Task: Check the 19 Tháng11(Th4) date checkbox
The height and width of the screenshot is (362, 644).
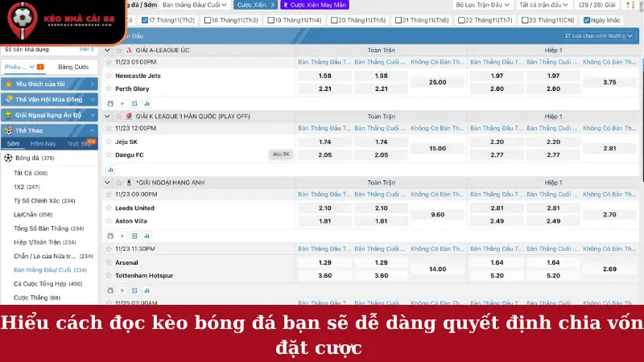Action: [270, 20]
